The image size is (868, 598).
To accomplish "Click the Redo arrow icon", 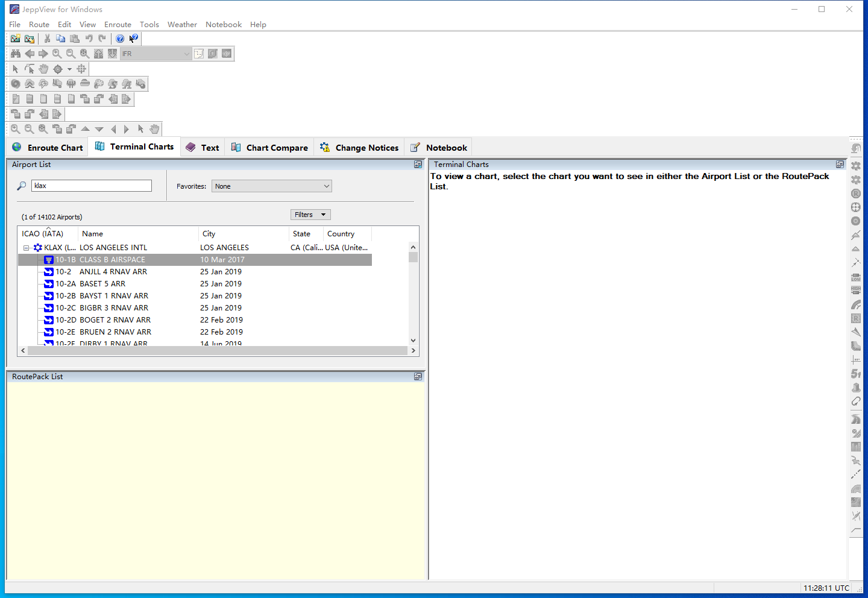I will pyautogui.click(x=102, y=39).
